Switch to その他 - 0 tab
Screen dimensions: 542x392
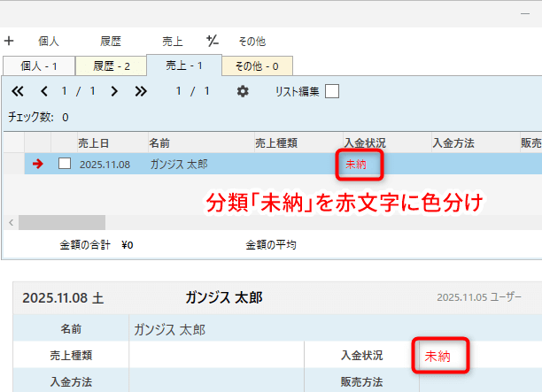pyautogui.click(x=256, y=65)
